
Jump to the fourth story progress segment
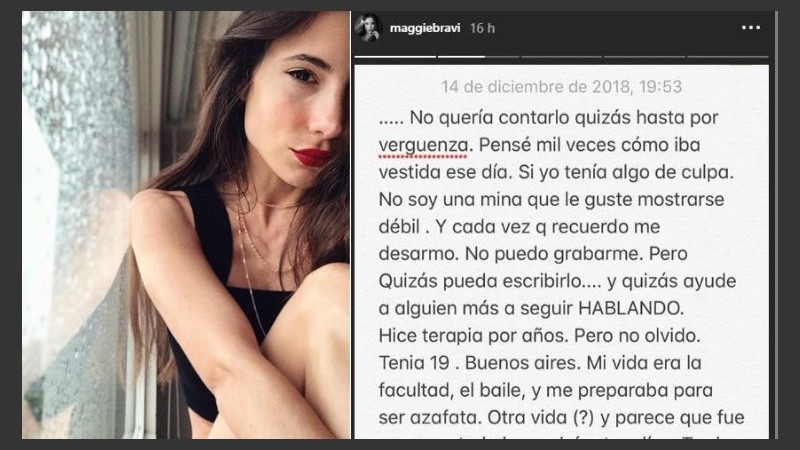click(644, 57)
